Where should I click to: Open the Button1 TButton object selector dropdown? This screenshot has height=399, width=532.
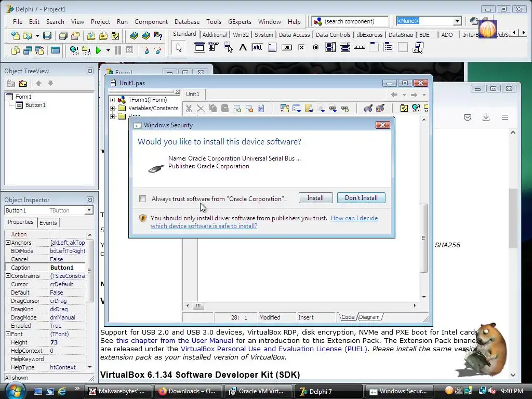tap(89, 210)
